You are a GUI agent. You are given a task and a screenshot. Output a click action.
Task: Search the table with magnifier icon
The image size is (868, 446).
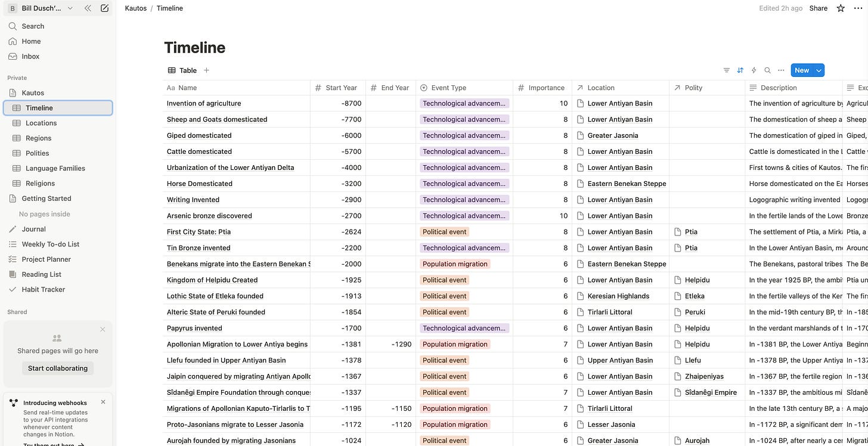coord(767,70)
